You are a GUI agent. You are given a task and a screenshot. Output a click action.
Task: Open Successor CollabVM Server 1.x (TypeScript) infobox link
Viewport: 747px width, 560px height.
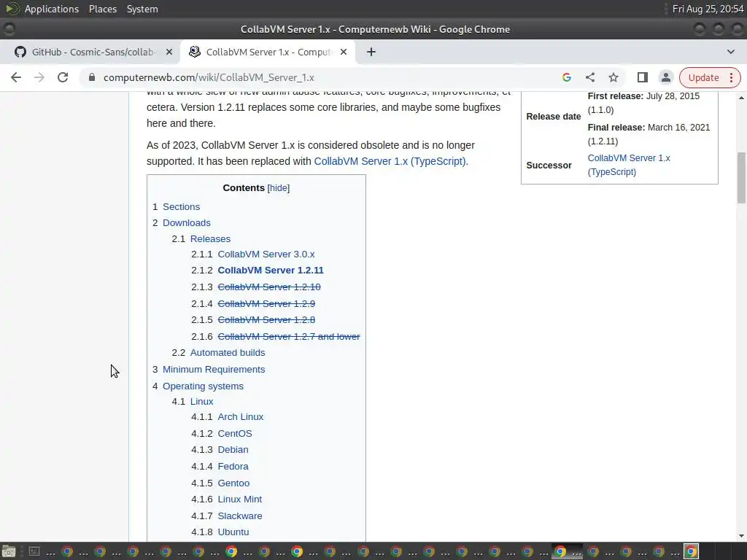pos(628,165)
